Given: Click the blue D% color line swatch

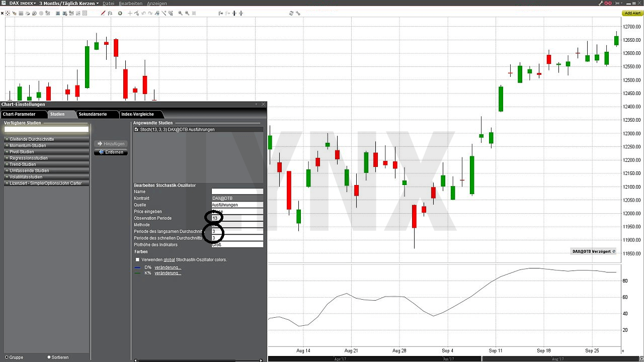Looking at the screenshot, I should click(136, 267).
